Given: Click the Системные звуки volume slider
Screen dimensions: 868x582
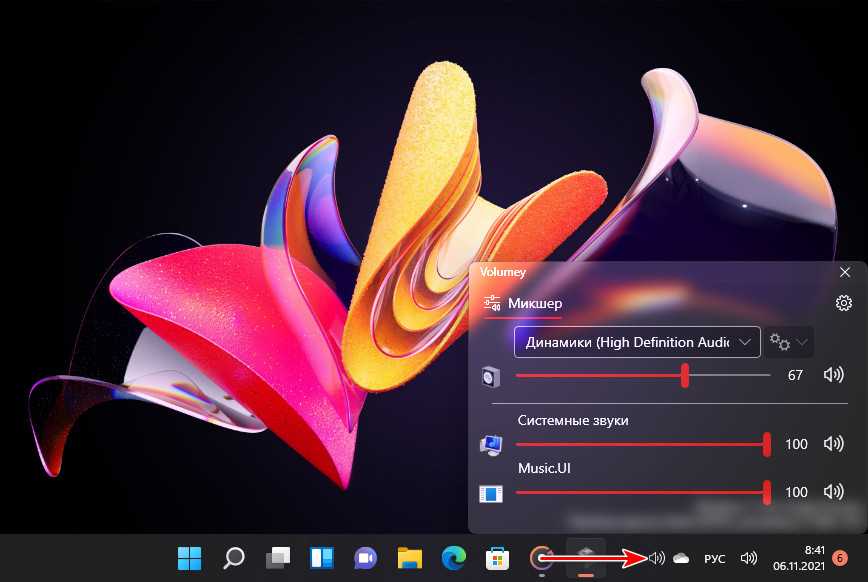Looking at the screenshot, I should [x=642, y=444].
